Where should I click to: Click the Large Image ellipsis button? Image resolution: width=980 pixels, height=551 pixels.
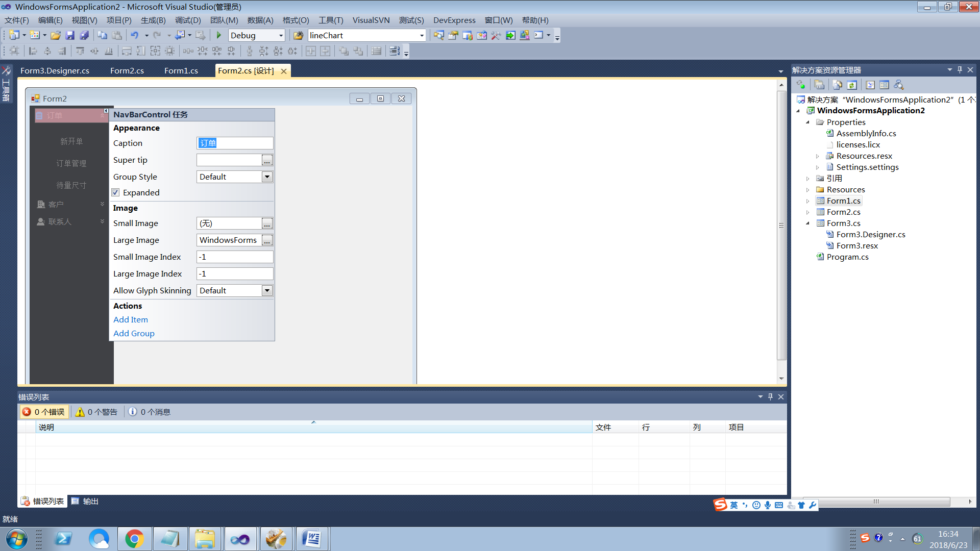(267, 240)
